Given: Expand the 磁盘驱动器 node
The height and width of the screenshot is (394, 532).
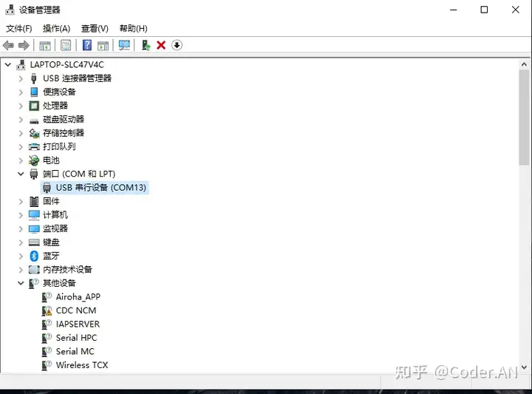Looking at the screenshot, I should pyautogui.click(x=21, y=120).
